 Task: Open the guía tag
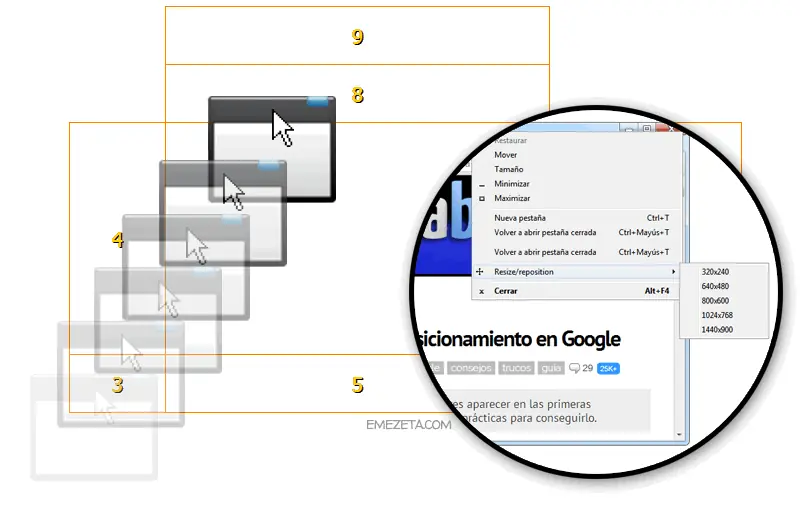pyautogui.click(x=551, y=368)
